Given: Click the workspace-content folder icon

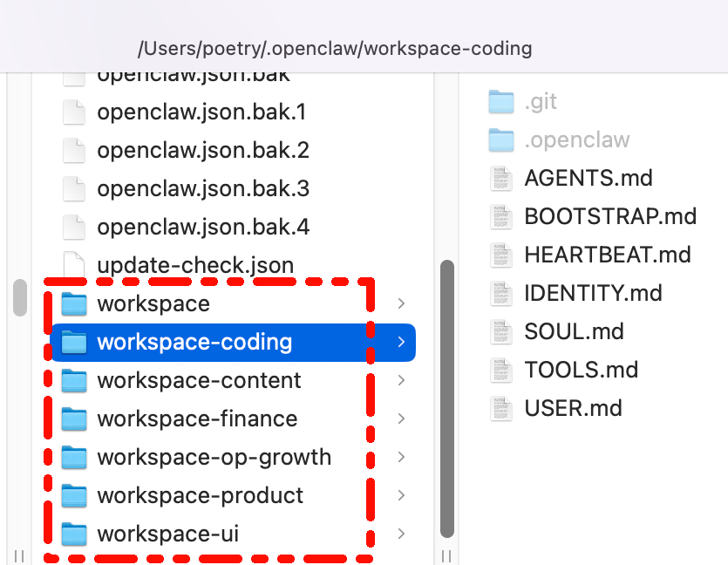Looking at the screenshot, I should tap(74, 381).
